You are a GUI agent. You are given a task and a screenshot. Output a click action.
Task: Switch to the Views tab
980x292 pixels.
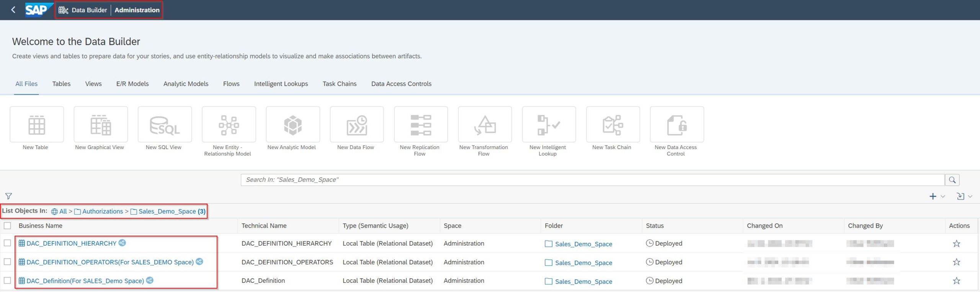93,84
